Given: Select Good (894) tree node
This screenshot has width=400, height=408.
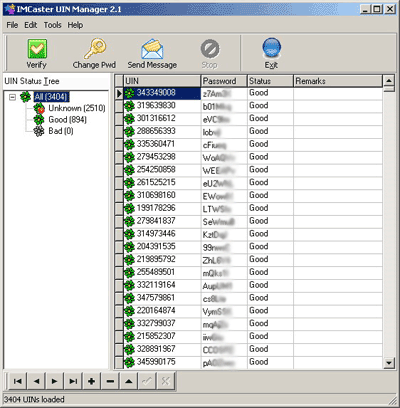Looking at the screenshot, I should [67, 120].
